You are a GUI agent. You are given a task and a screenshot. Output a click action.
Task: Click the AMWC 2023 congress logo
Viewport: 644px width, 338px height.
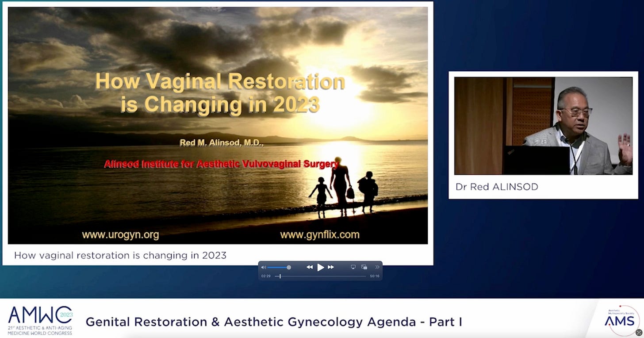coord(40,320)
